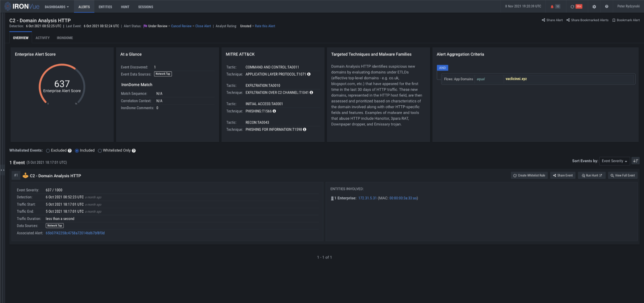The image size is (644, 303).
Task: Click the info icon beside PHISHING:T1566
Action: coord(275,111)
